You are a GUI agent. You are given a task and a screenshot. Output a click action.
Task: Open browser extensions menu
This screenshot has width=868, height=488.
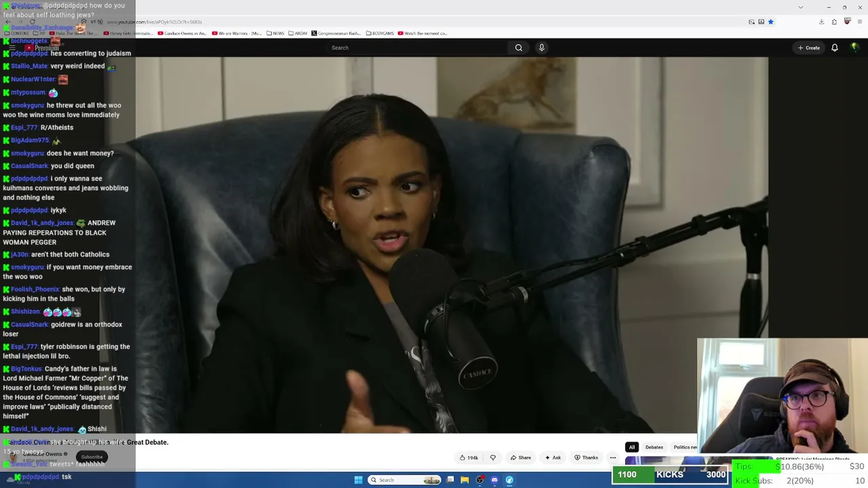click(x=834, y=22)
